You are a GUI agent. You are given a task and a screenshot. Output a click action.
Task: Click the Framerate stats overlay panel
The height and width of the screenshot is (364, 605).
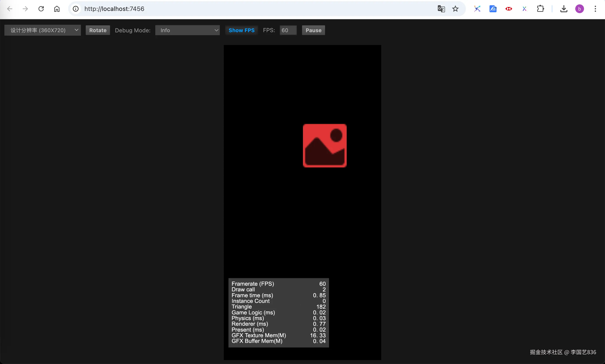pos(278,313)
